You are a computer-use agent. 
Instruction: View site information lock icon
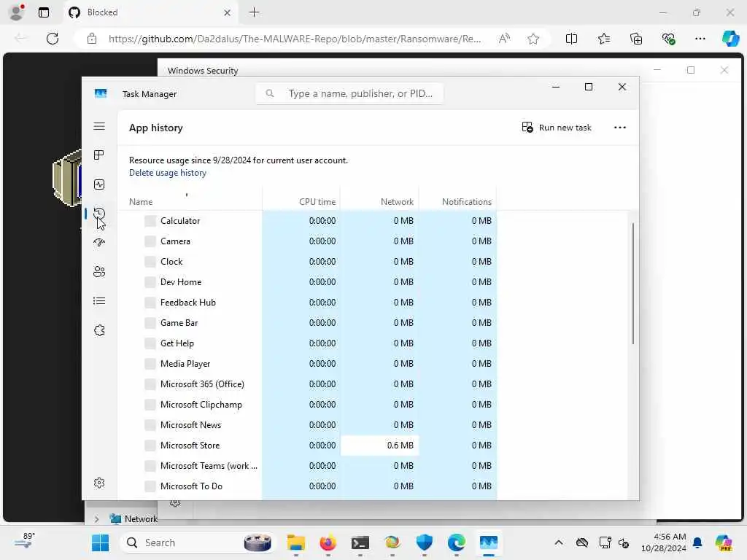92,39
